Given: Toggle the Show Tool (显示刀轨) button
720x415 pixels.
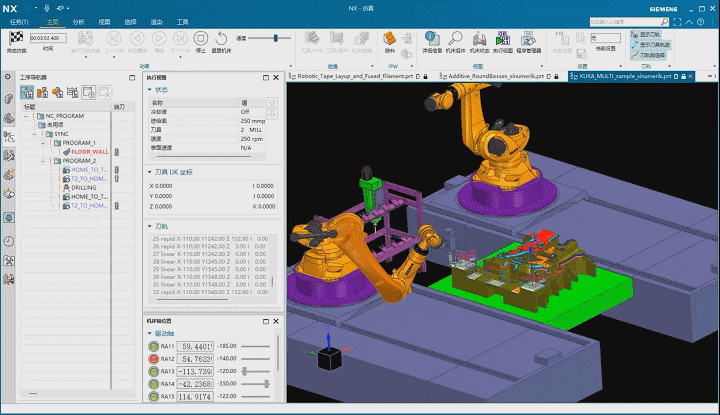Looking at the screenshot, I should coord(646,34).
